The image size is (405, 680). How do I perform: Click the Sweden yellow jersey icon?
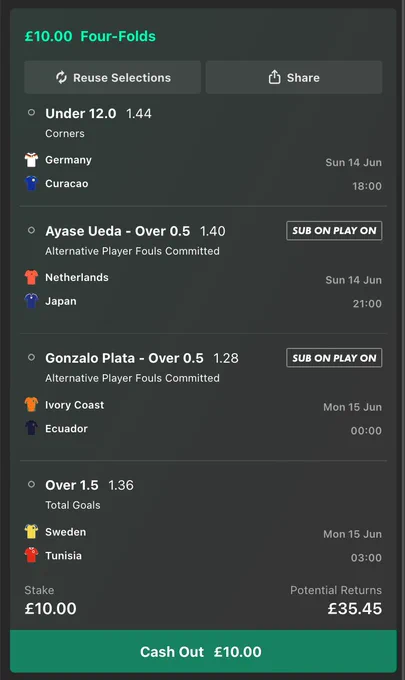[31, 532]
